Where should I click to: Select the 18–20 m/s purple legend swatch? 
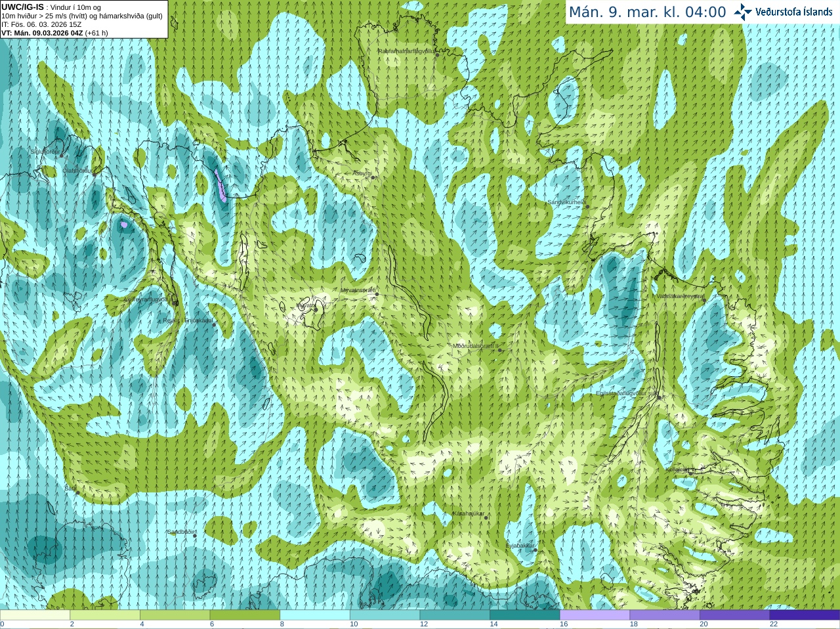pos(665,615)
